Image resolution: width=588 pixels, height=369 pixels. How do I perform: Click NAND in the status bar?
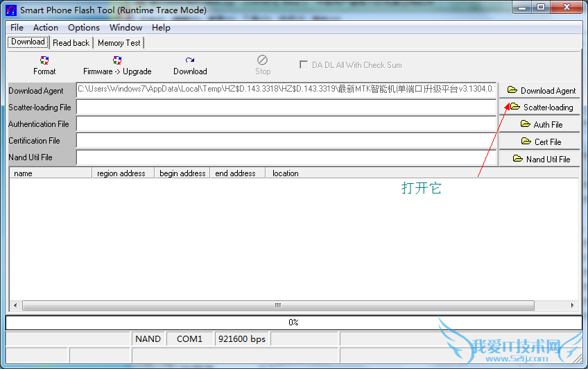[x=148, y=338]
